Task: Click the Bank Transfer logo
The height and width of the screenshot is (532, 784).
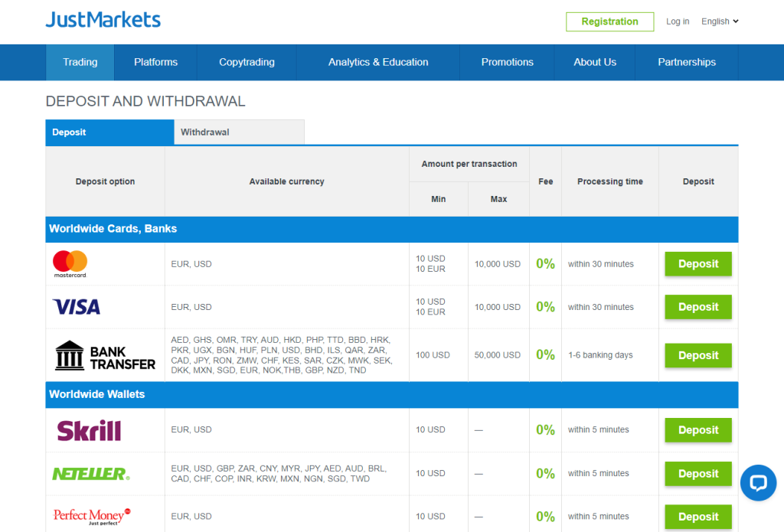Action: tap(105, 356)
